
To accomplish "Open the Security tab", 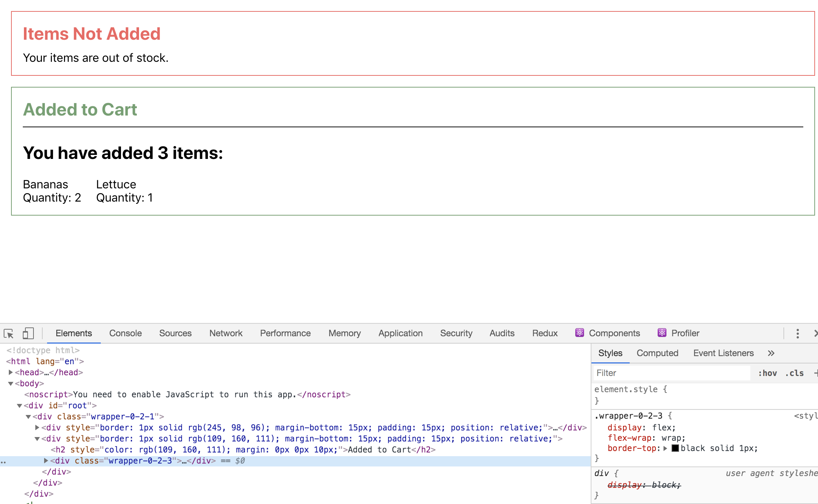I will click(456, 333).
